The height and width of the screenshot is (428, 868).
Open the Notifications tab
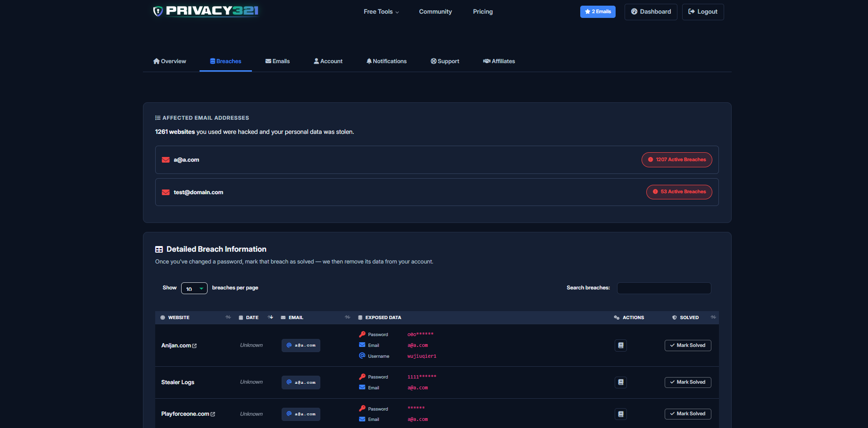pos(386,61)
